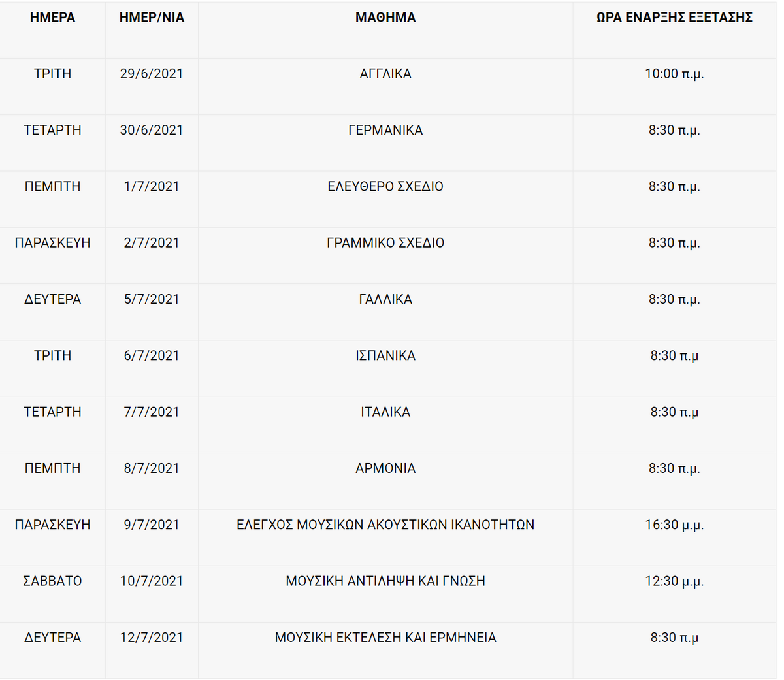Image resolution: width=784 pixels, height=680 pixels.
Task: Select the ΙΣΠΑΝΙΚΑ subject cell
Action: [385, 355]
